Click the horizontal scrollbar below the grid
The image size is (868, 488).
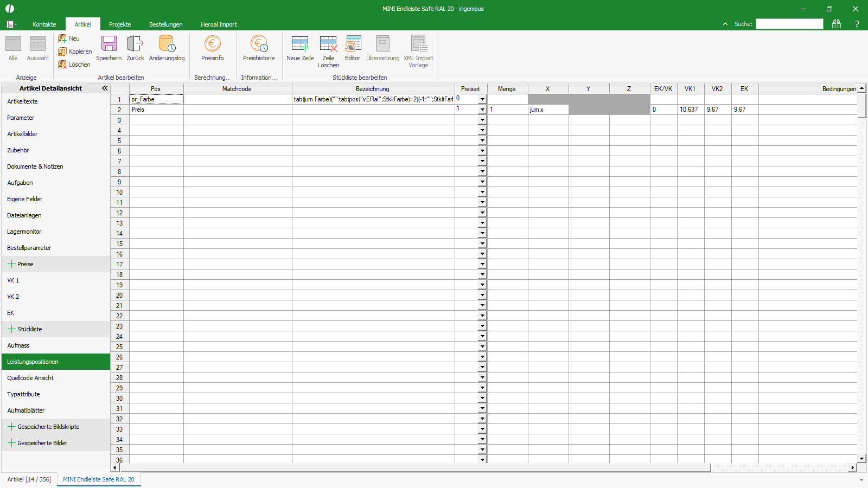[x=412, y=467]
